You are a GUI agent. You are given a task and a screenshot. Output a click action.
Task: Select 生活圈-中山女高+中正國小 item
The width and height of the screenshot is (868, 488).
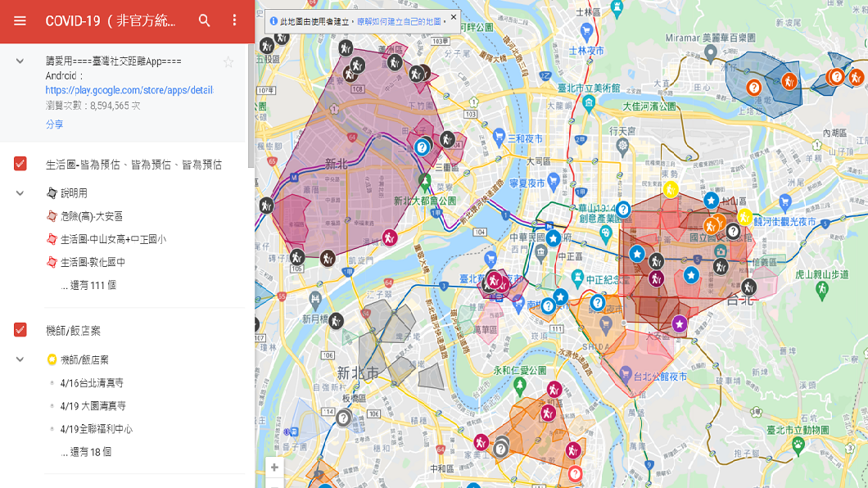106,239
